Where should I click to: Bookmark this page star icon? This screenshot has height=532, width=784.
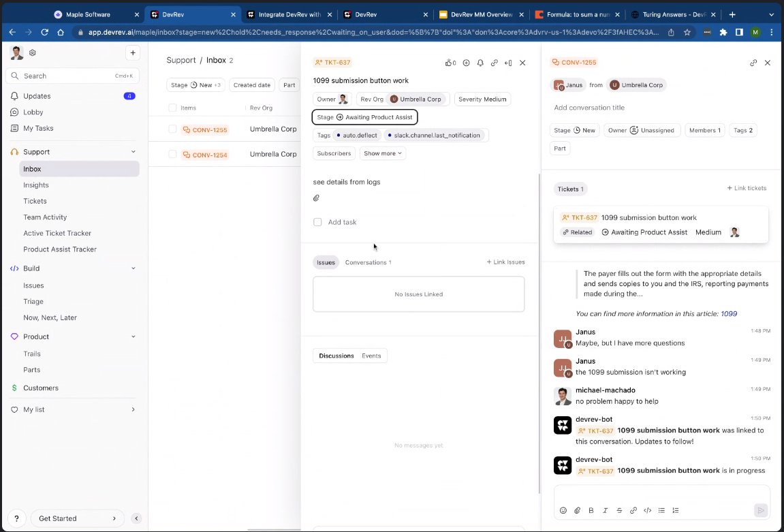[x=687, y=32]
